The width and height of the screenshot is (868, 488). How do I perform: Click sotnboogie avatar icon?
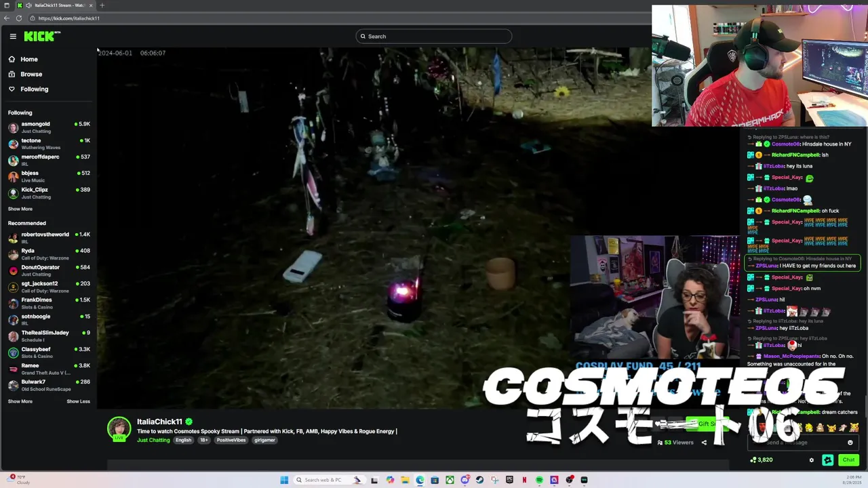point(14,319)
